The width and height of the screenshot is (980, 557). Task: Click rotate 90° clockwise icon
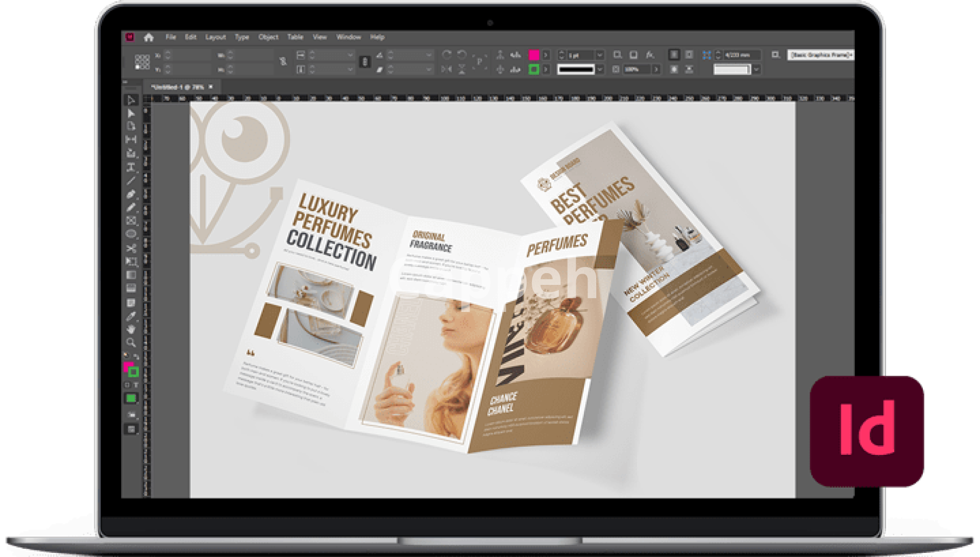tap(447, 54)
